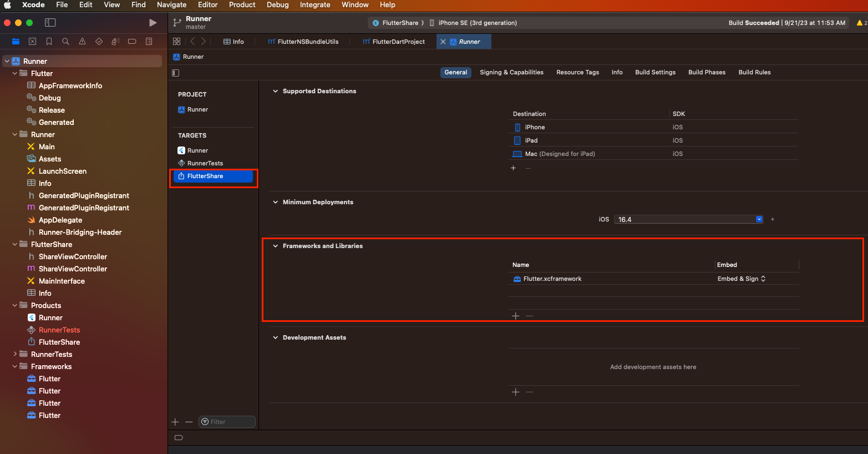Image resolution: width=868 pixels, height=454 pixels.
Task: Open the Bookmarks navigator icon
Action: click(49, 41)
